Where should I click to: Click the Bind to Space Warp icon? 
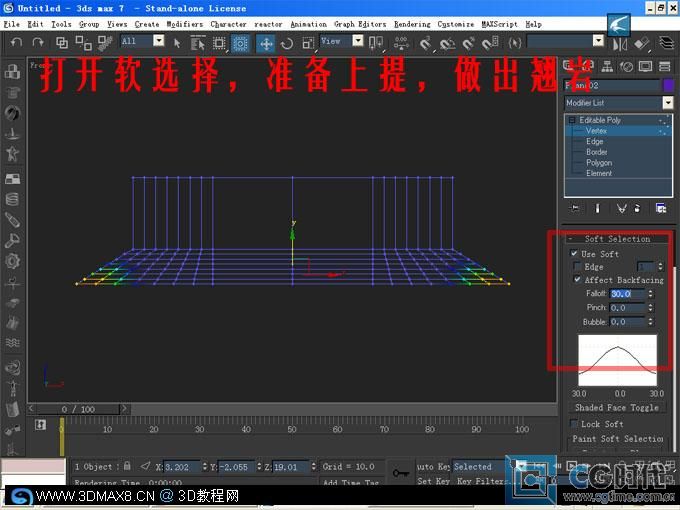point(105,42)
